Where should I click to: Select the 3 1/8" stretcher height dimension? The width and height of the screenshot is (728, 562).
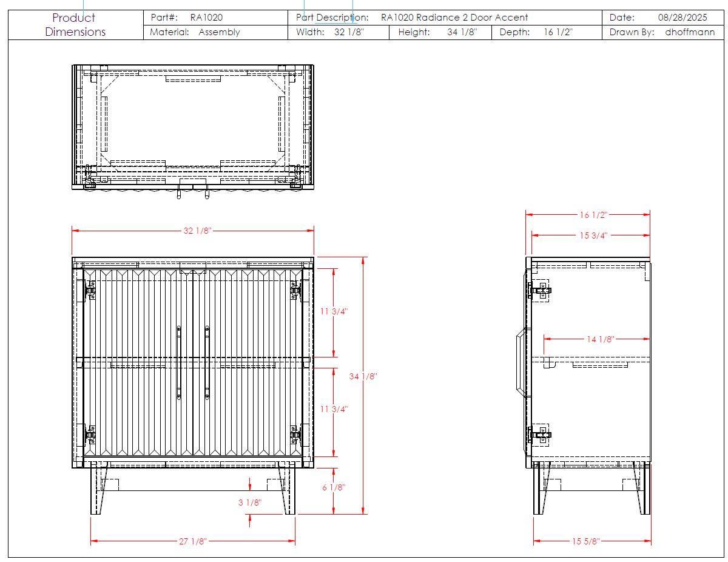pos(250,503)
